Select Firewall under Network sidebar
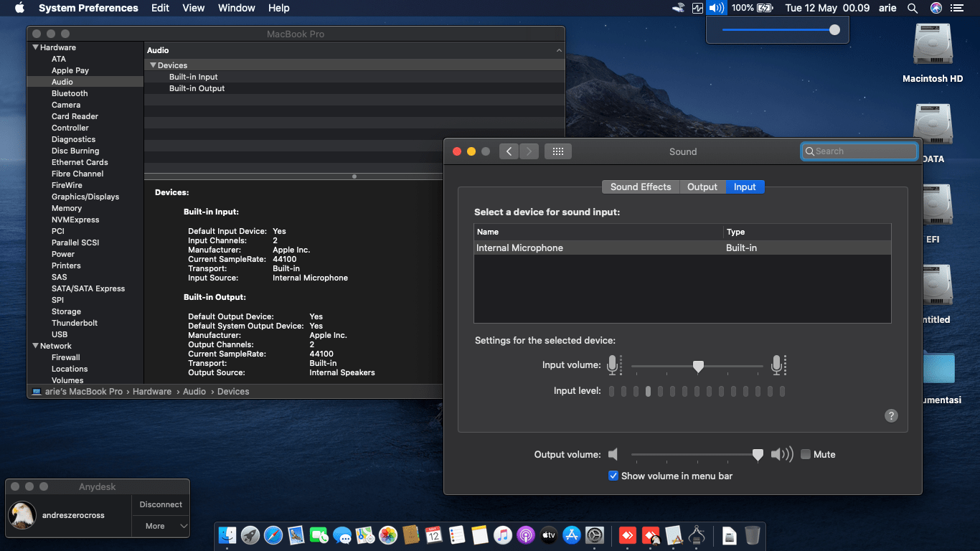The width and height of the screenshot is (980, 551). pos(66,357)
